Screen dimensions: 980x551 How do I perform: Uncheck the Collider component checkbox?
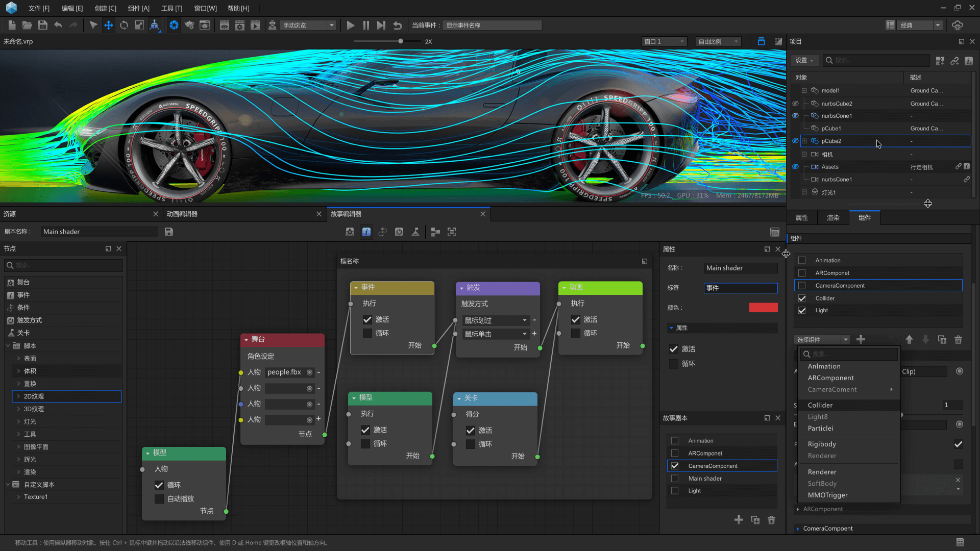802,298
